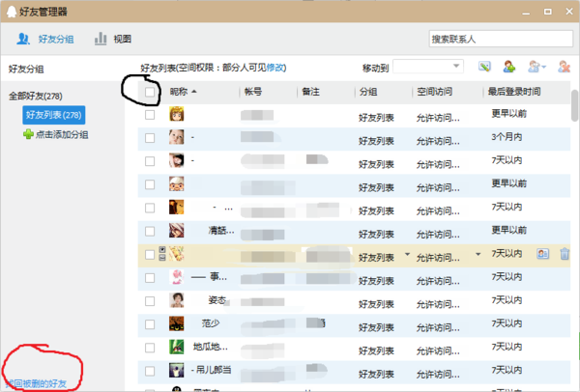
Task: Click the avatar in the 3个月内 row
Action: point(177,137)
